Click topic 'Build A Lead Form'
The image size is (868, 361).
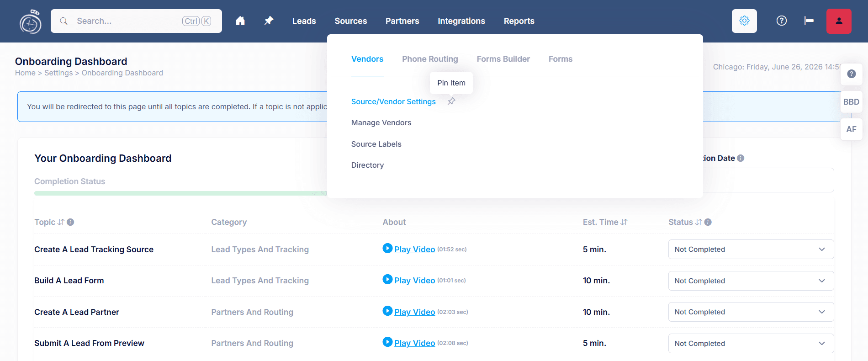pyautogui.click(x=69, y=281)
